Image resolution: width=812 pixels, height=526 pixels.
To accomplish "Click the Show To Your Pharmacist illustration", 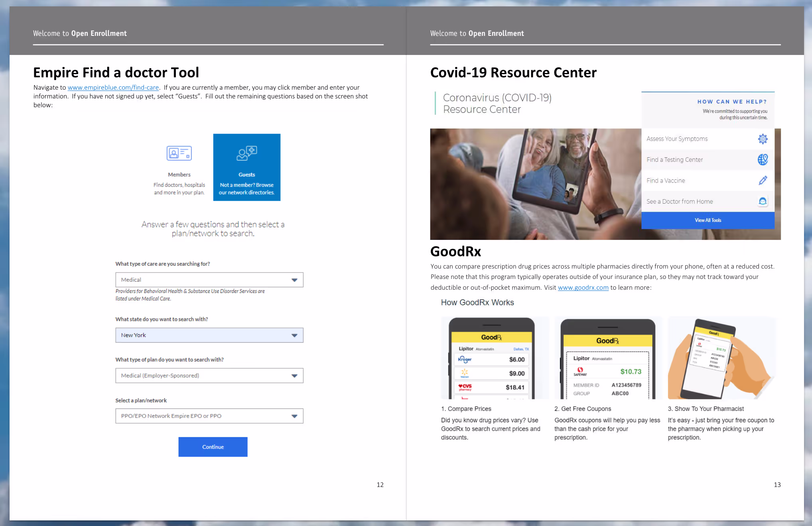I will 721,358.
